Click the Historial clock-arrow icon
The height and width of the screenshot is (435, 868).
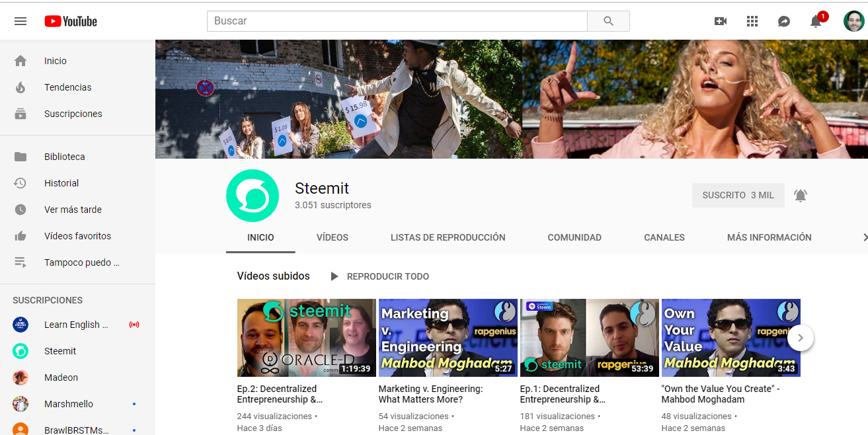pyautogui.click(x=20, y=183)
